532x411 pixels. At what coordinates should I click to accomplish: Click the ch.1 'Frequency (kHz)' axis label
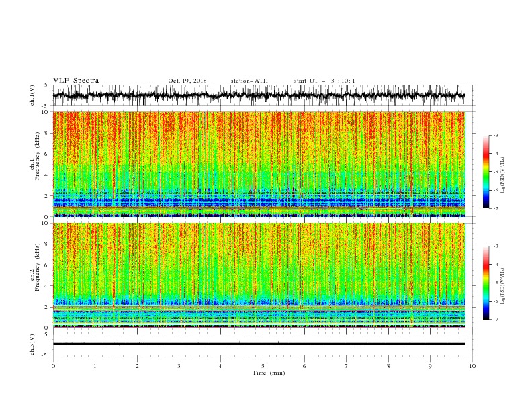(x=38, y=156)
